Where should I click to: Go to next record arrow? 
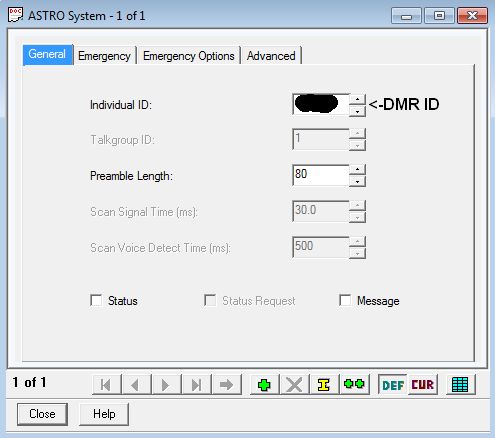pos(166,385)
